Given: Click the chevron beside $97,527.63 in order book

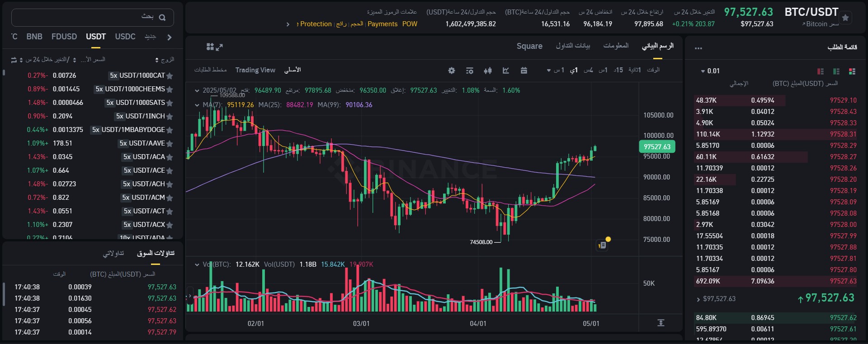Looking at the screenshot, I should [x=699, y=299].
